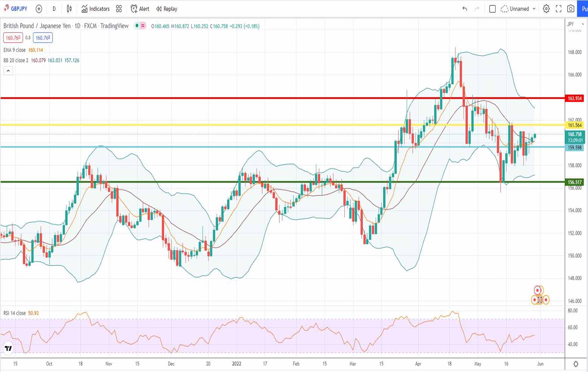
Task: Toggle the pink approximate-data indicator badge
Action: click(143, 26)
